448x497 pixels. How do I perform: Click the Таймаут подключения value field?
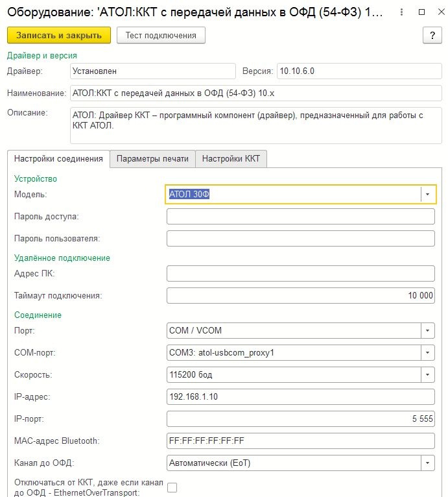300,296
